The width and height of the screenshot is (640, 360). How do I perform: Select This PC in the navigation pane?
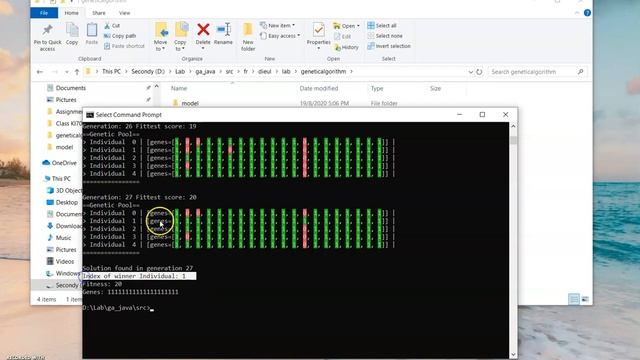(57, 178)
